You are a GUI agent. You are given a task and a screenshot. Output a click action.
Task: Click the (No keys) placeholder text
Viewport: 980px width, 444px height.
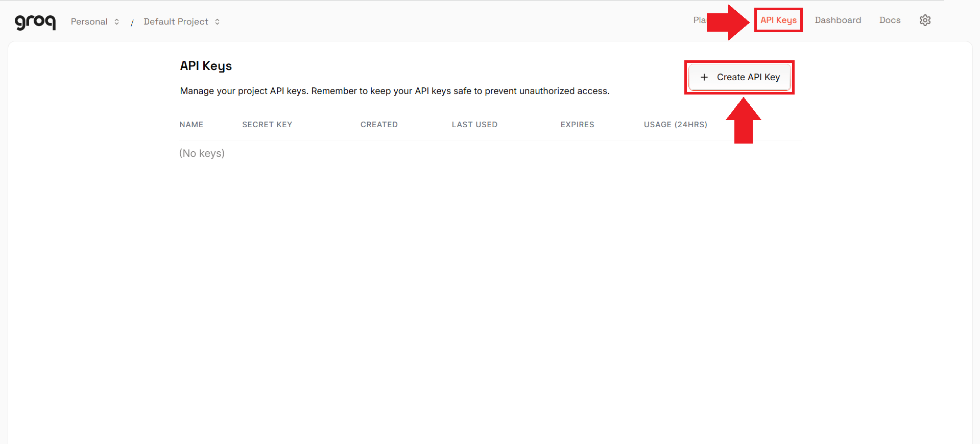pos(202,153)
